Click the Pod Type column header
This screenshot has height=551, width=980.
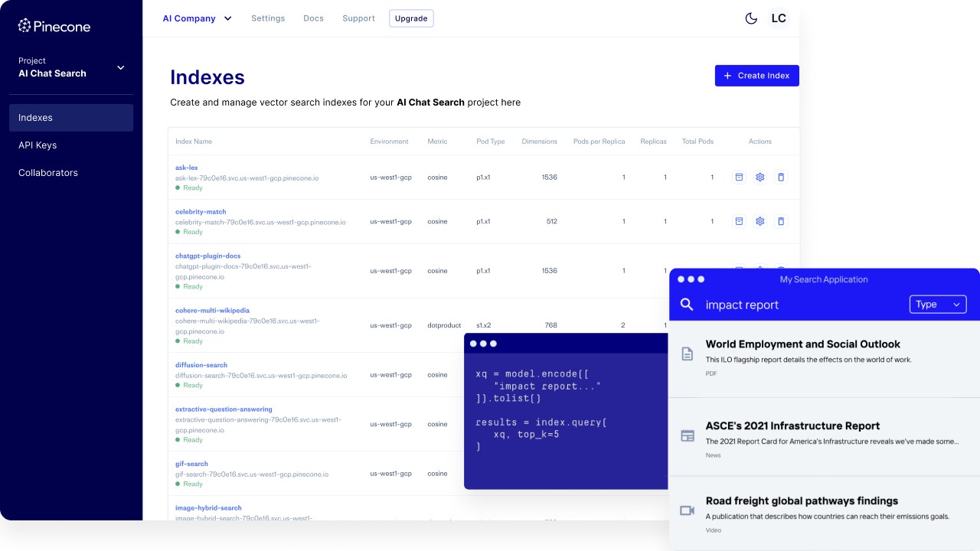click(491, 142)
